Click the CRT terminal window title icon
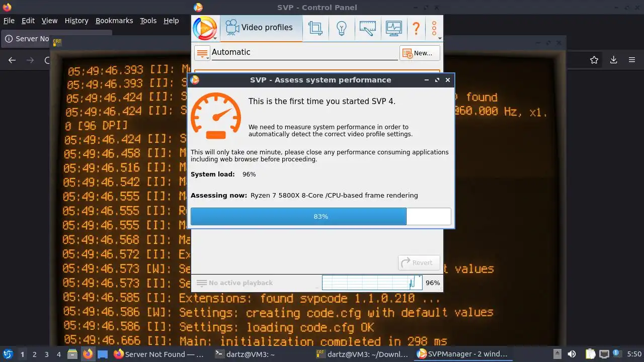 pyautogui.click(x=57, y=42)
